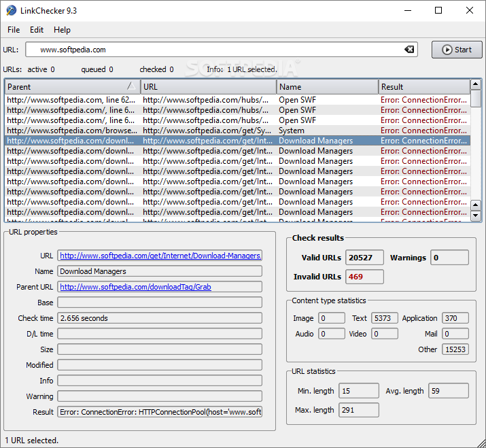Click the scroll down arrow of results list
This screenshot has width=486, height=448.
click(x=475, y=216)
